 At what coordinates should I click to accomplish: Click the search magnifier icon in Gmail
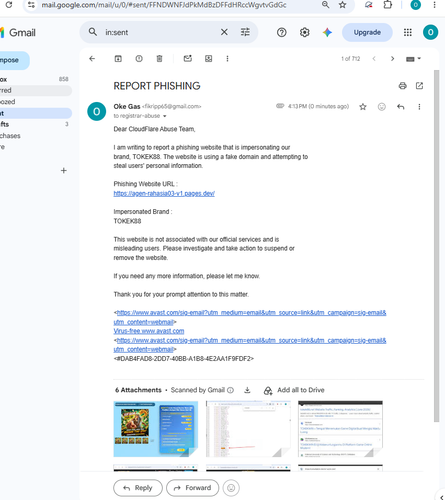(x=93, y=32)
